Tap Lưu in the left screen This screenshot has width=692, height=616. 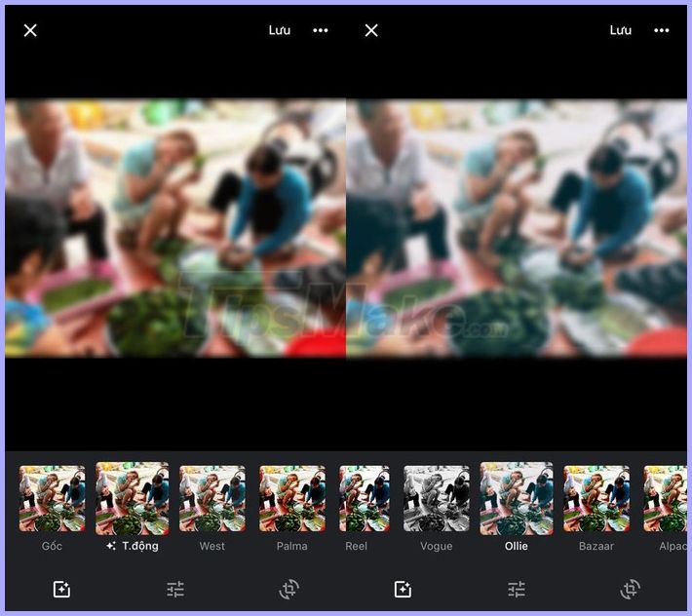point(280,30)
